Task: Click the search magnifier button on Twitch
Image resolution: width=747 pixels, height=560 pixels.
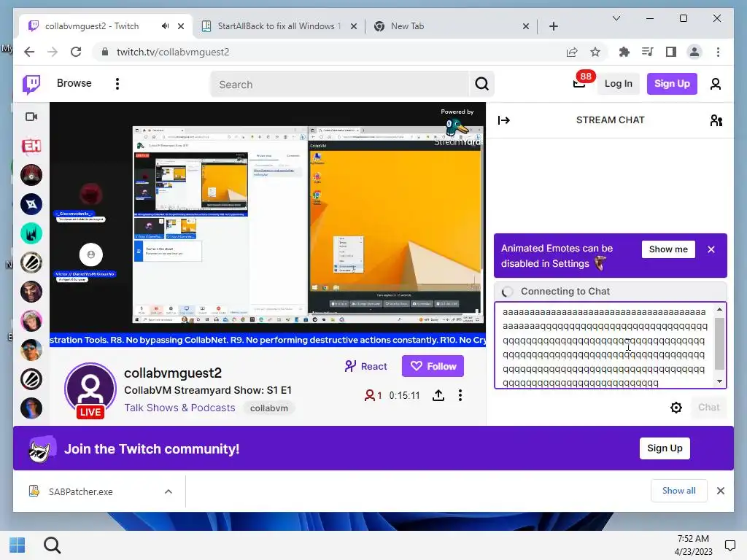Action: 481,85
